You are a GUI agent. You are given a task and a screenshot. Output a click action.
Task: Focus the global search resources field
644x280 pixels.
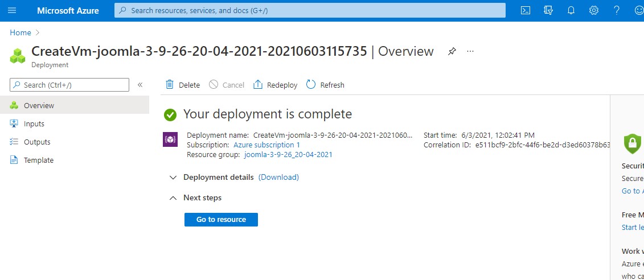[x=310, y=11]
